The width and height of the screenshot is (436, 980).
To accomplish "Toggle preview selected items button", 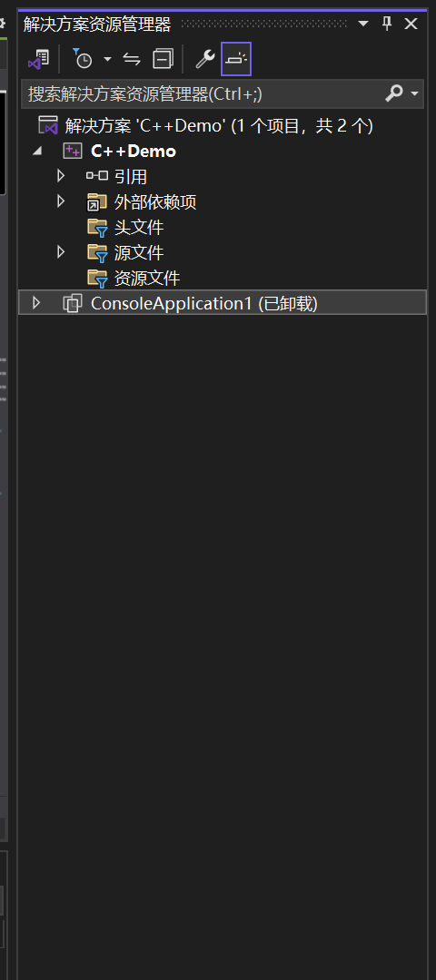I will (x=236, y=59).
